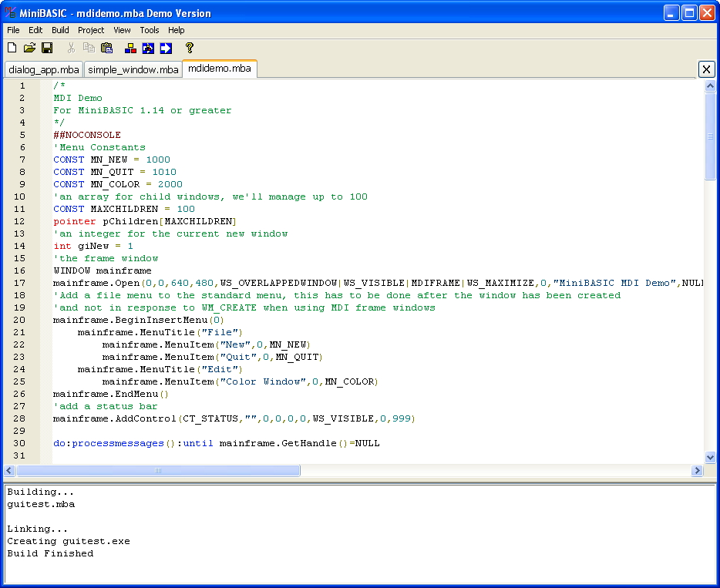Minimize the MiniBASIC window
The width and height of the screenshot is (720, 588).
click(x=671, y=13)
